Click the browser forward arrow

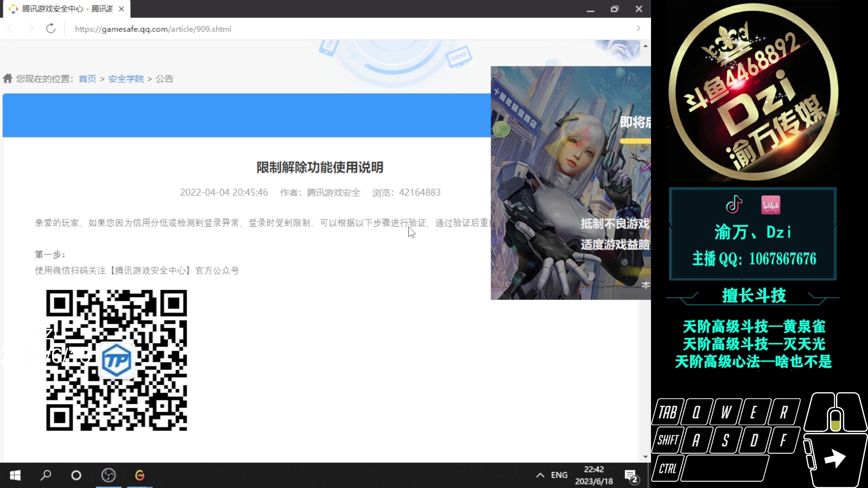coord(31,29)
